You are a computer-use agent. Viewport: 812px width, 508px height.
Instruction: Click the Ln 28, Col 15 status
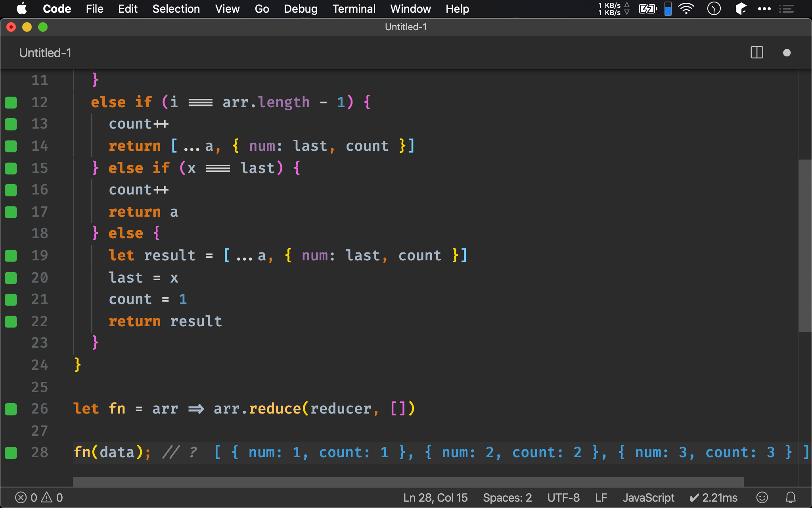tap(435, 497)
